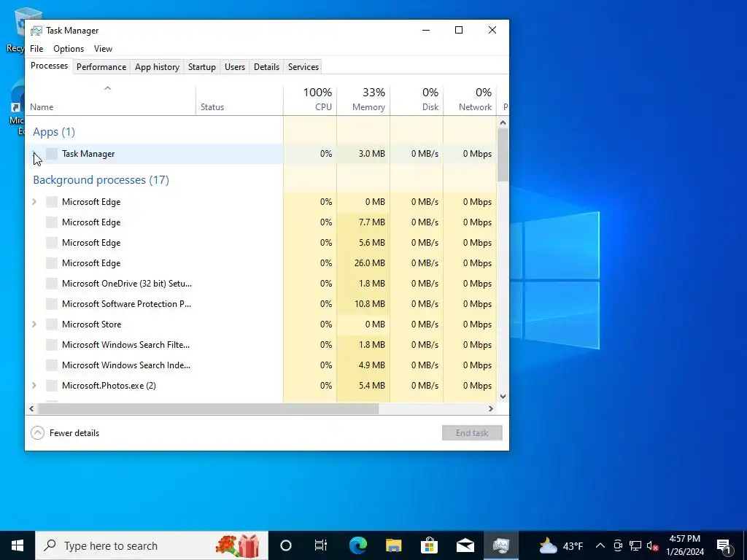
Task: Click the icon of Microsoft.Photos.exe (2)
Action: click(52, 386)
